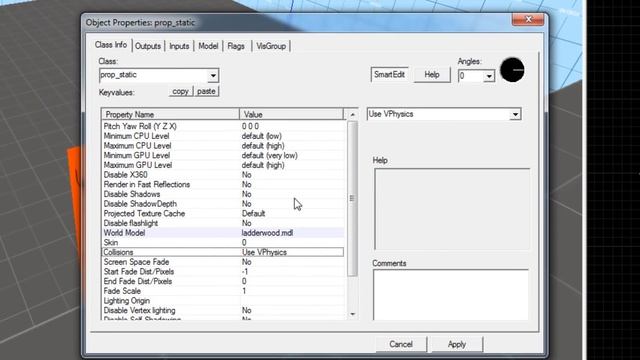Expand the Class dropdown arrow
The height and width of the screenshot is (360, 640).
pos(213,76)
